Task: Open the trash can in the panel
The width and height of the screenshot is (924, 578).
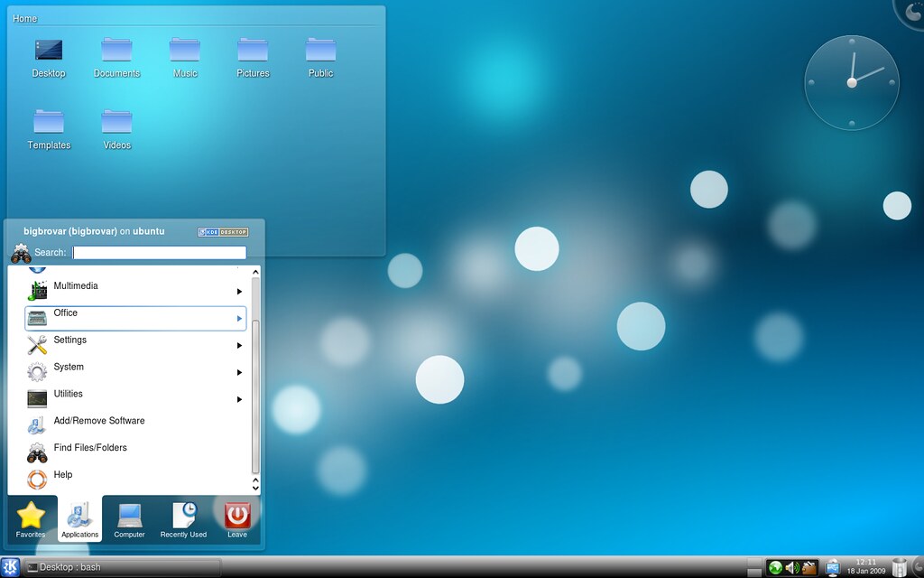Action: tap(900, 567)
